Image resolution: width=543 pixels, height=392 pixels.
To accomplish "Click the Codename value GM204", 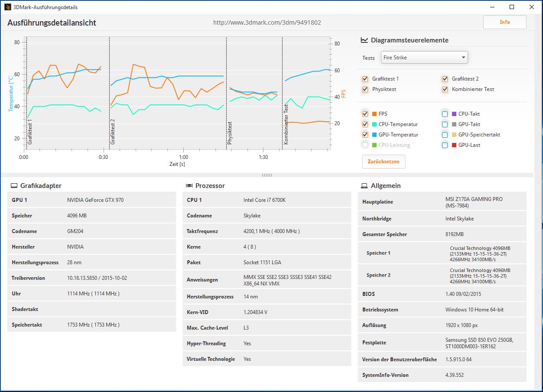I will tap(75, 231).
